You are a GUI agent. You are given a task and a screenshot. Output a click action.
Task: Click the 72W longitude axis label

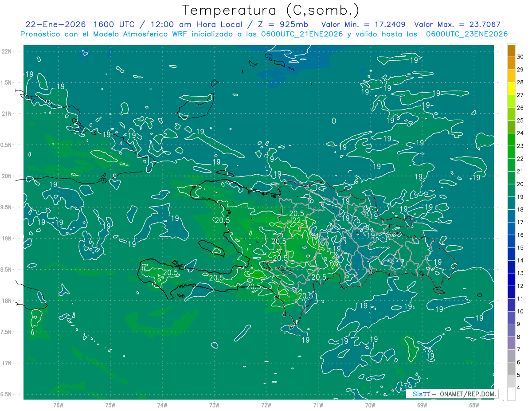[x=266, y=405]
